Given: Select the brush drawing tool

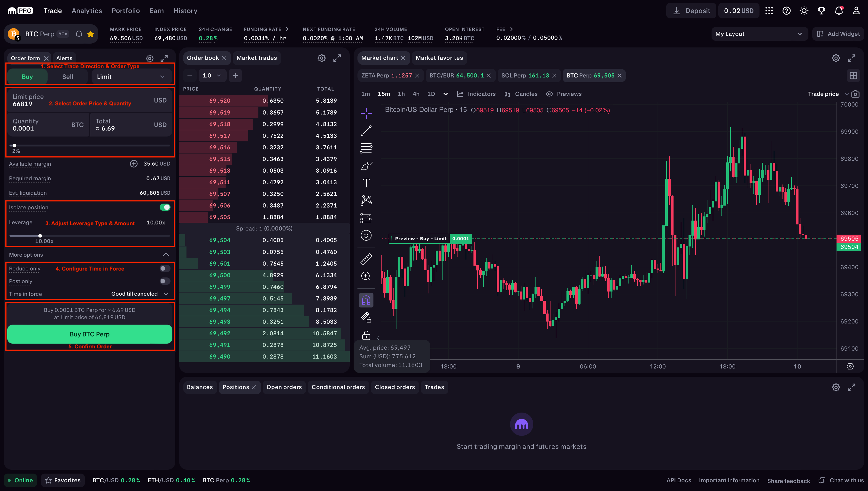Looking at the screenshot, I should coord(366,166).
